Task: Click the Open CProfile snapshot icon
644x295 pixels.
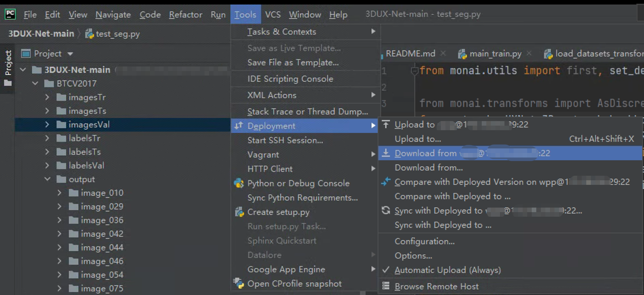Action: coord(239,284)
